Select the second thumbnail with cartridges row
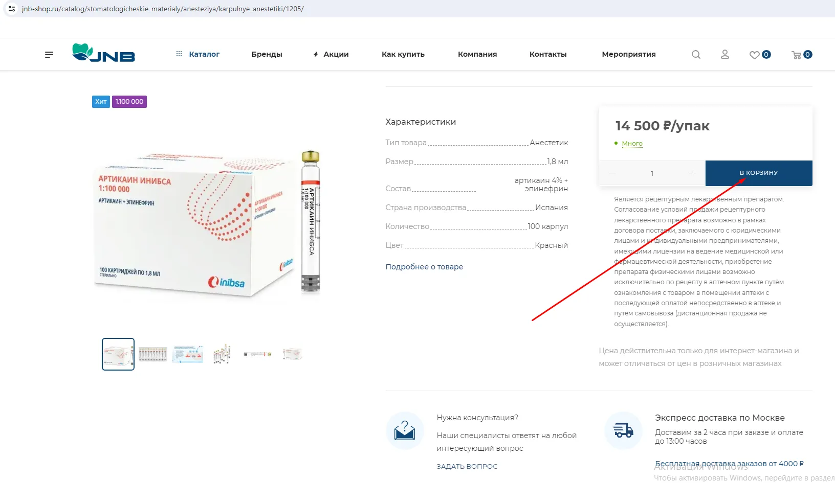Viewport: 835px width, 504px height. (153, 354)
